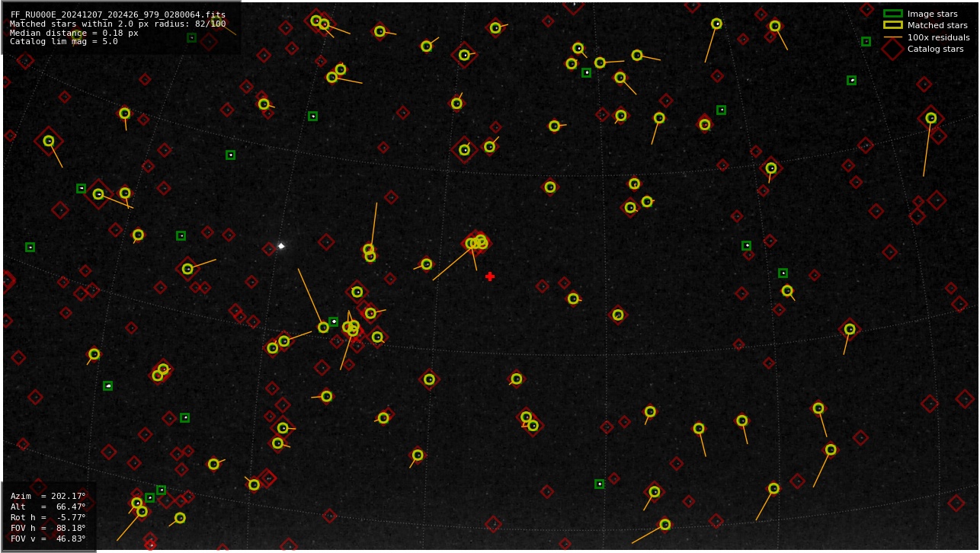This screenshot has width=980, height=553.
Task: Click the FF_RU000E_20241207 fits file name
Action: tap(118, 14)
